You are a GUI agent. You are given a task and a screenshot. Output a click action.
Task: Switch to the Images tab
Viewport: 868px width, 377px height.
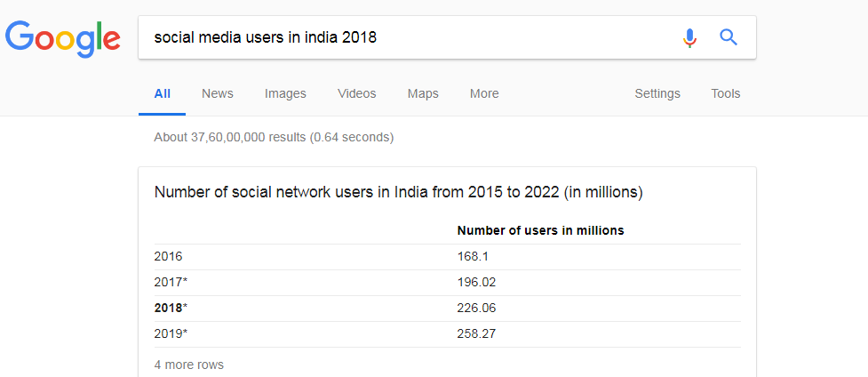coord(285,93)
